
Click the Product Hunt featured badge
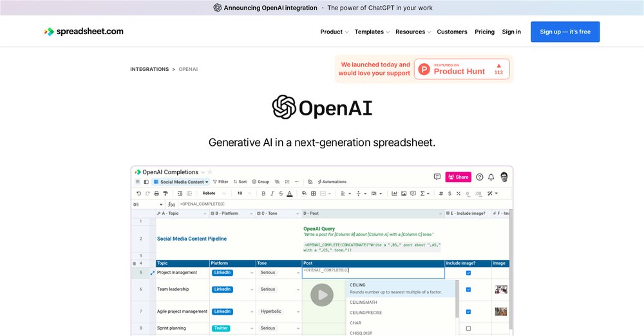pyautogui.click(x=462, y=69)
